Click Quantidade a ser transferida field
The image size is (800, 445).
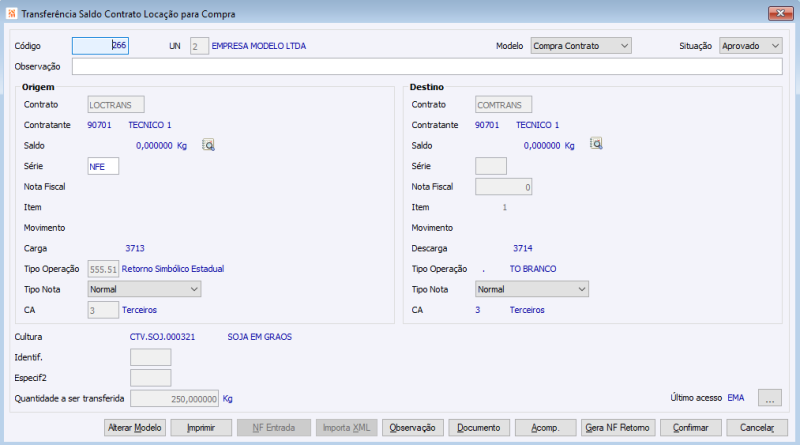174,399
